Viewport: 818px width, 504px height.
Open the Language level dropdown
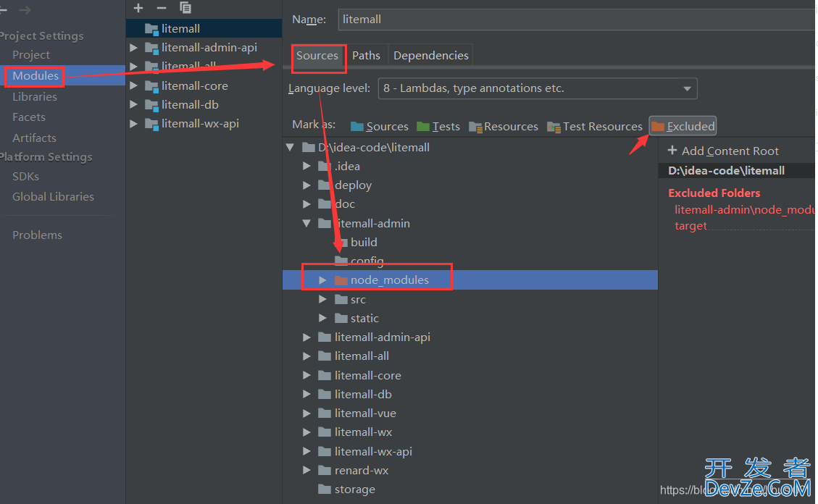pos(538,88)
